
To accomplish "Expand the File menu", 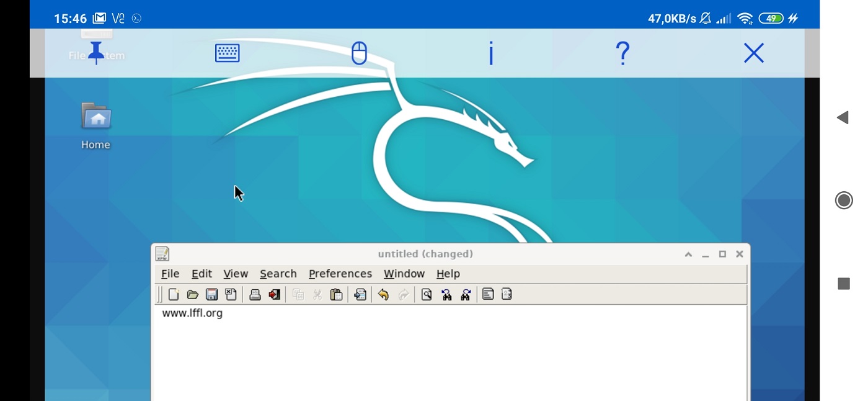I will pos(170,274).
